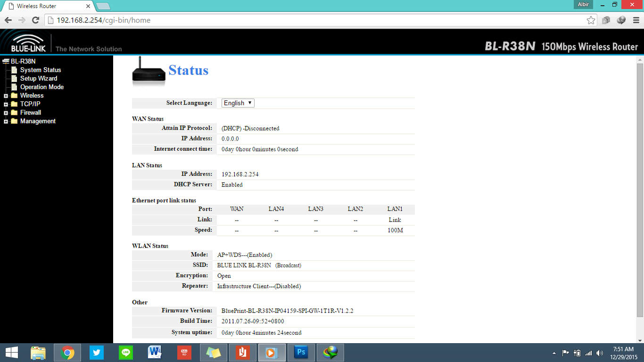644x362 pixels.
Task: Click the browser forward arrow
Action: [22, 20]
